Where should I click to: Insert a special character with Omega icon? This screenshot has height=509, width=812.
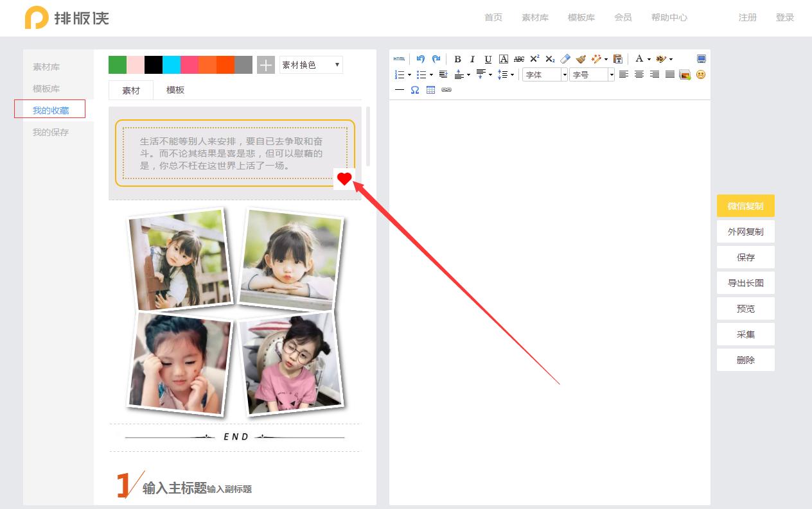click(415, 90)
